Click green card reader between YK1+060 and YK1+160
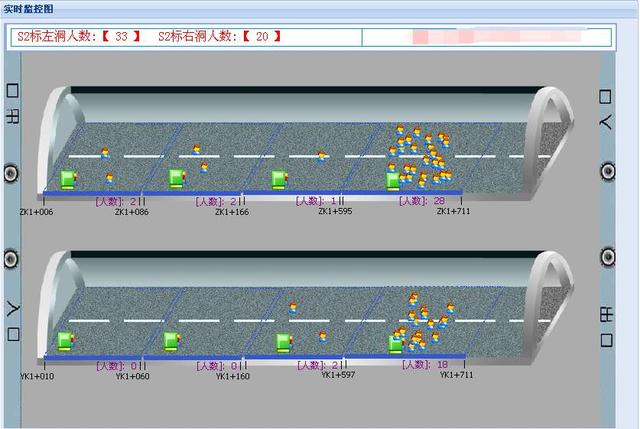The width and height of the screenshot is (640, 429). coord(172,341)
